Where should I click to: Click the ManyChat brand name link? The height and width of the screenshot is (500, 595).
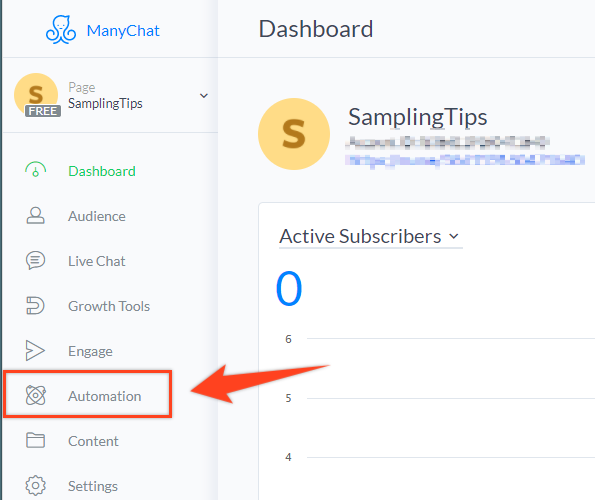coord(123,31)
